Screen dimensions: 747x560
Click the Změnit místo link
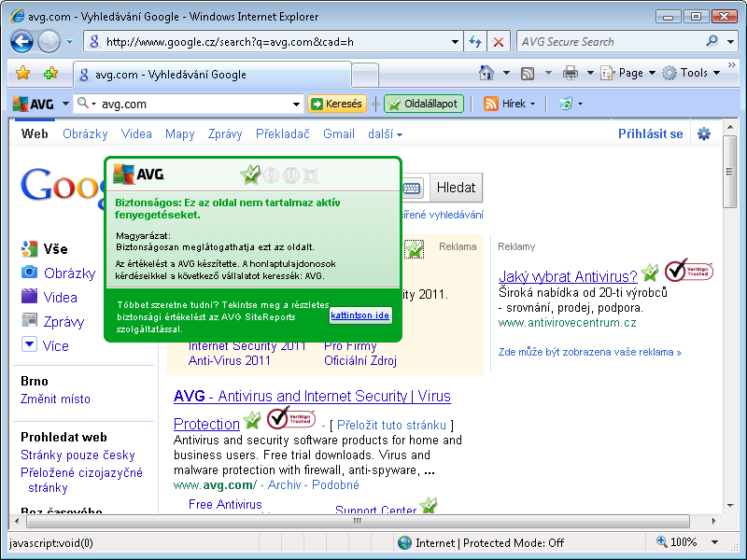coord(55,399)
